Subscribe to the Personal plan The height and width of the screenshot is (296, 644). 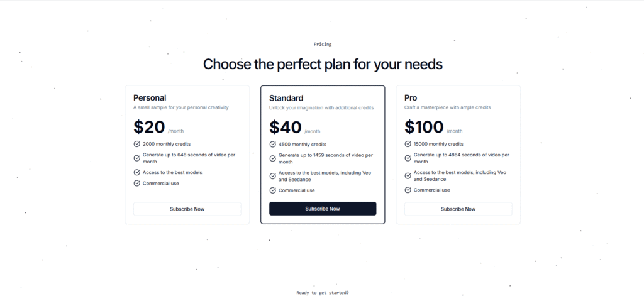(x=187, y=209)
